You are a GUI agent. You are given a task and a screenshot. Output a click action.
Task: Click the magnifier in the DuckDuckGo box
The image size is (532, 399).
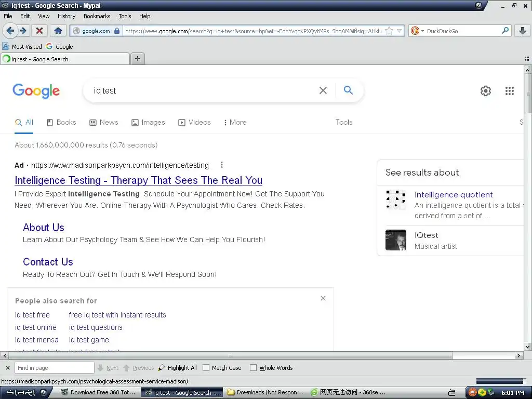coord(505,31)
